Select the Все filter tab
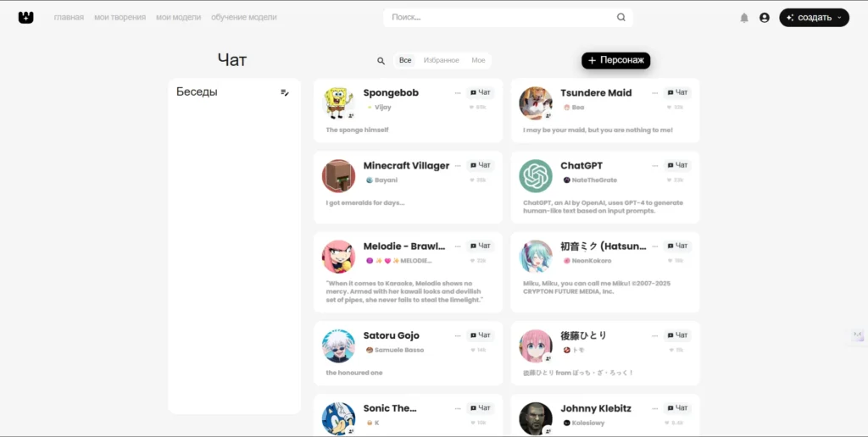The height and width of the screenshot is (437, 868). coord(405,60)
